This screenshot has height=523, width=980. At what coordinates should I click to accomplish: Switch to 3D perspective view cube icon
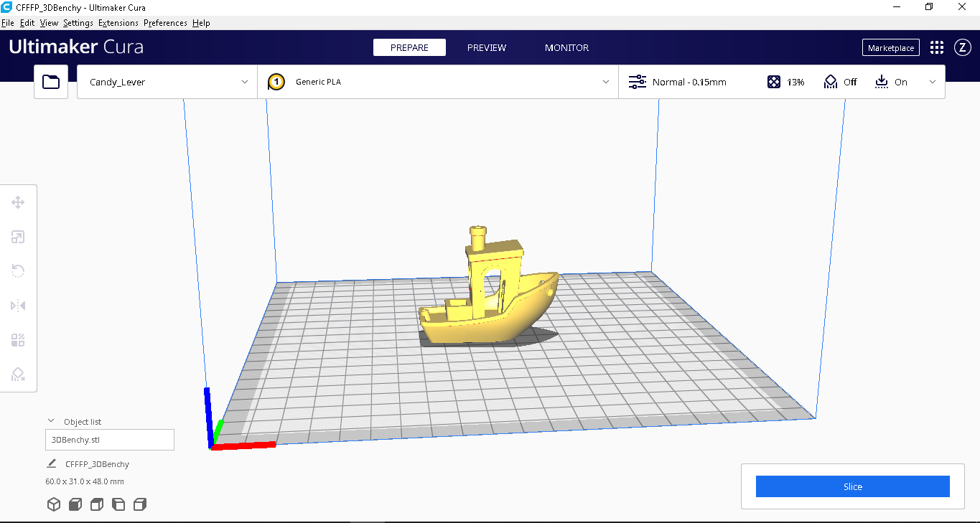pyautogui.click(x=53, y=504)
